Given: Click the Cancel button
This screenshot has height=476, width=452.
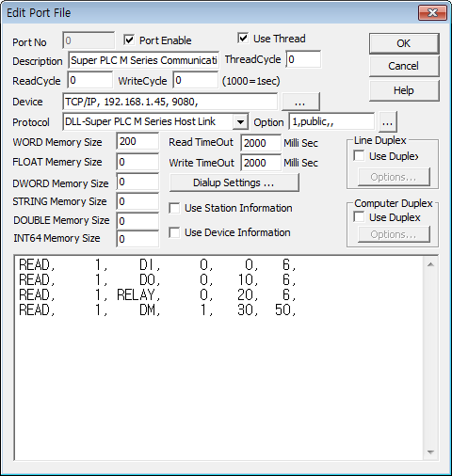Looking at the screenshot, I should click(x=404, y=66).
